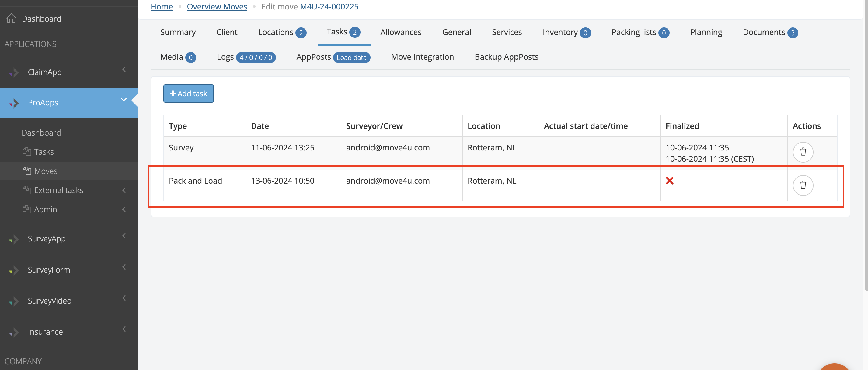The image size is (868, 370).
Task: Open the Client tab
Action: (227, 32)
